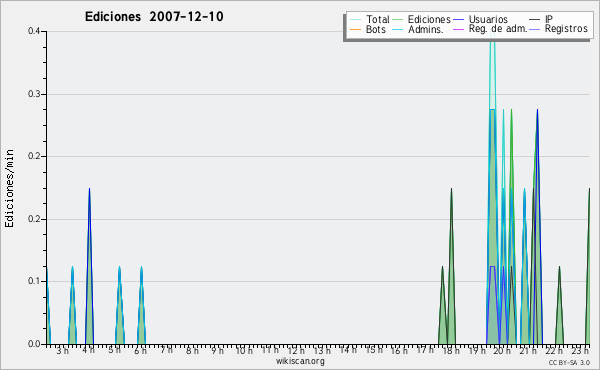The image size is (600, 370).
Task: Click the 0.4 y-axis value
Action: (x=34, y=31)
